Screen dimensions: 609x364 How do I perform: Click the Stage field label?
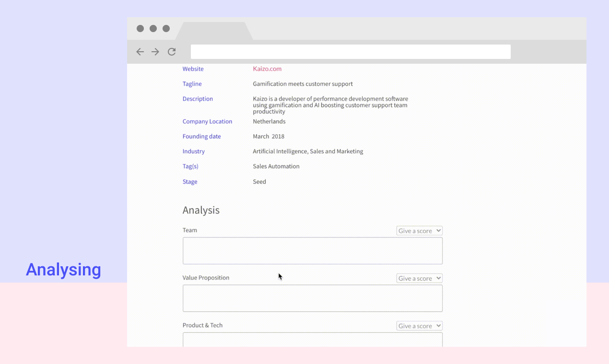190,182
